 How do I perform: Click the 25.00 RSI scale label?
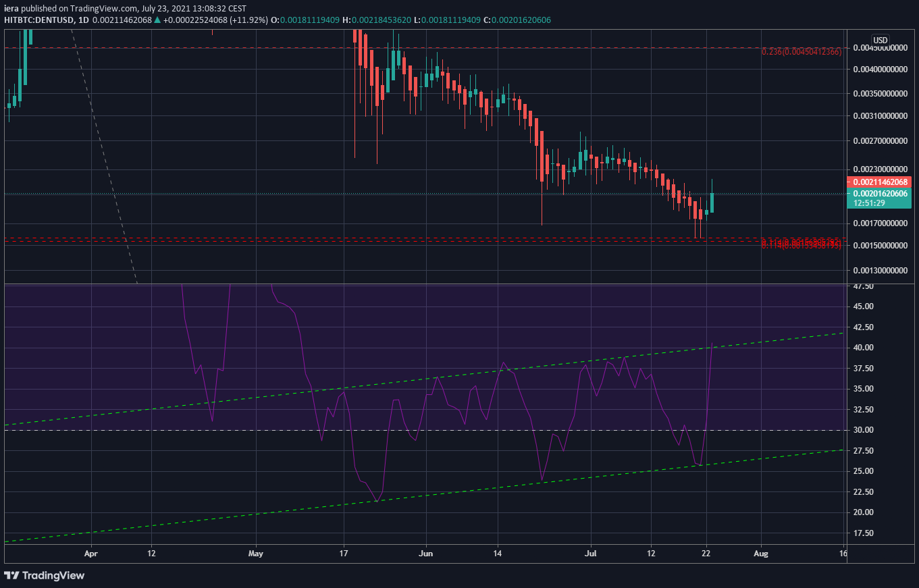tap(863, 471)
